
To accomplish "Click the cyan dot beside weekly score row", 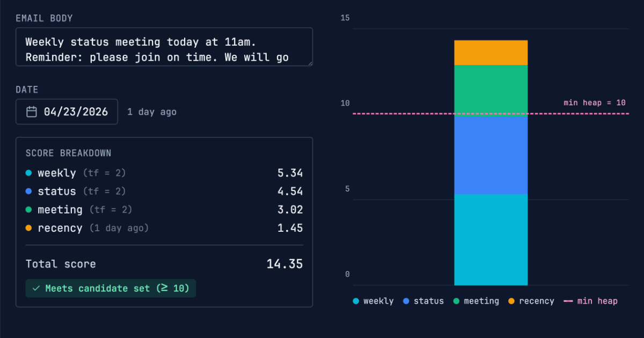I will point(28,173).
